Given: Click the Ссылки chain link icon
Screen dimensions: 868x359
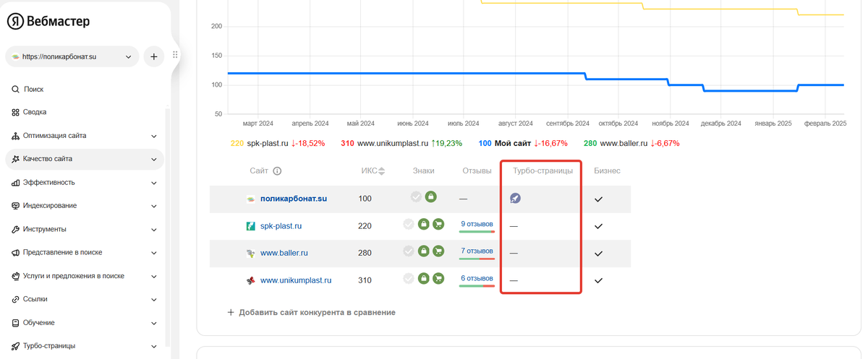Looking at the screenshot, I should tap(16, 299).
